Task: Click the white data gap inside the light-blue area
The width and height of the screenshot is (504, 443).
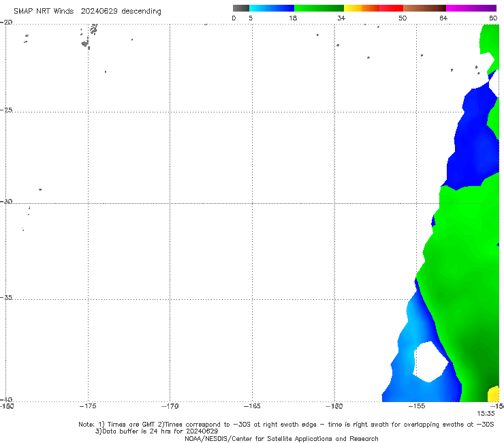Action: [430, 362]
